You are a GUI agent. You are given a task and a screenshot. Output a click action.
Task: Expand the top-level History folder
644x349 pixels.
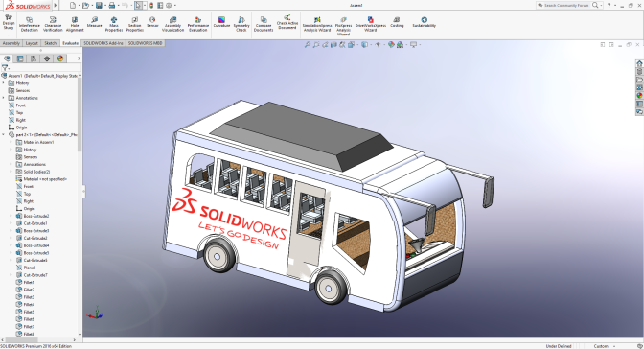[x=4, y=83]
